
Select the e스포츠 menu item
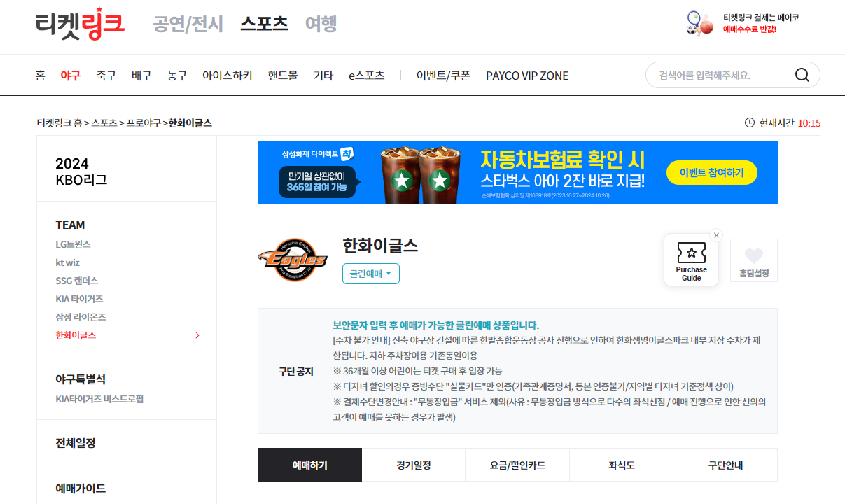367,76
